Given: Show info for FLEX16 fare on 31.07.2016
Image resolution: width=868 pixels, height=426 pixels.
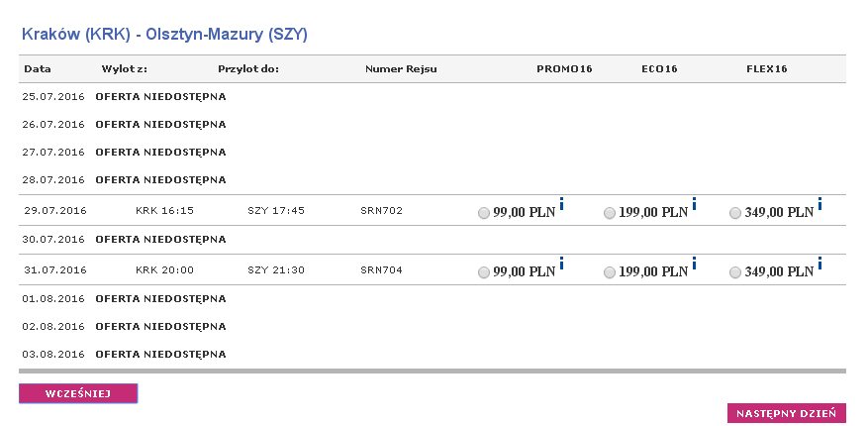Looking at the screenshot, I should click(820, 264).
